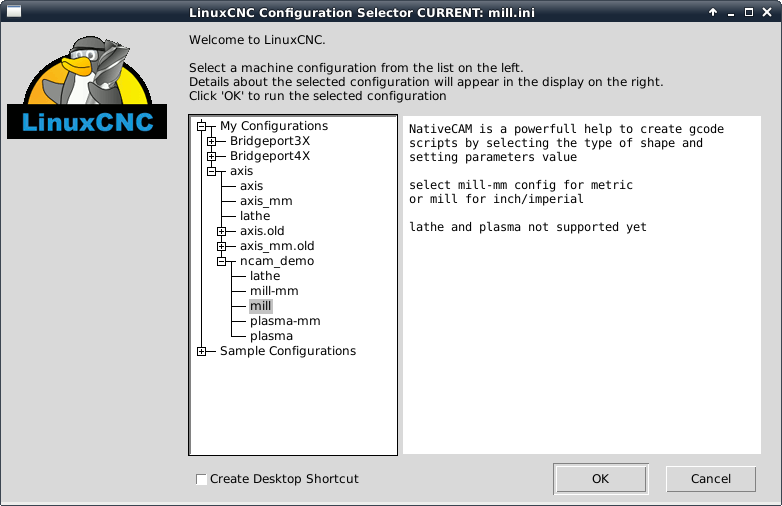
Task: Open the window menu icon in the title bar
Action: pos(14,11)
